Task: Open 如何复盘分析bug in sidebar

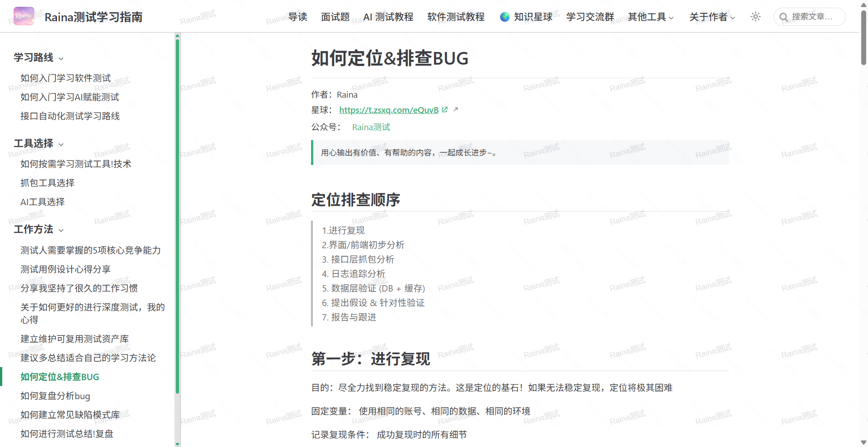Action: [55, 395]
